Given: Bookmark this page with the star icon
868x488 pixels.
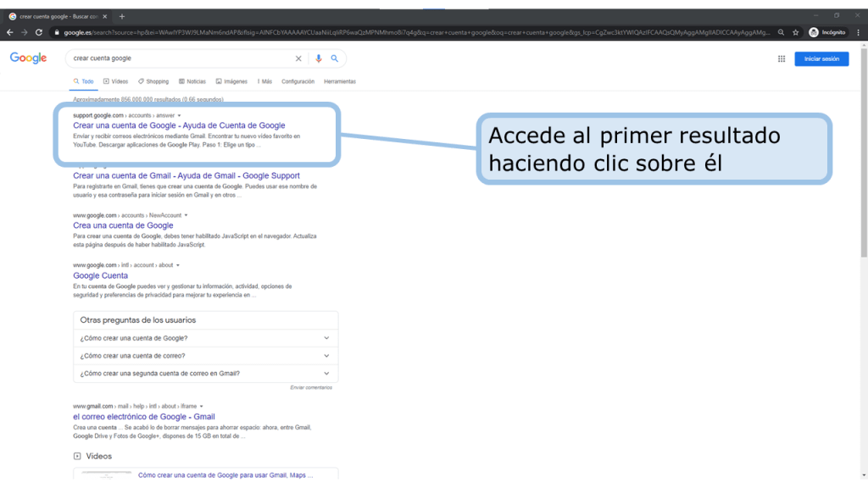Looking at the screenshot, I should (795, 33).
